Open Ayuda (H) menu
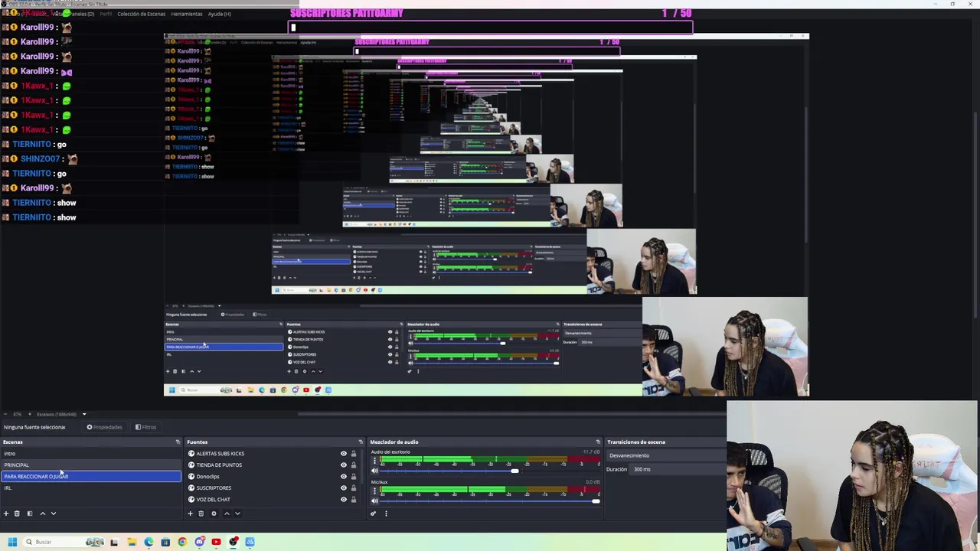This screenshot has width=980, height=551. tap(220, 14)
